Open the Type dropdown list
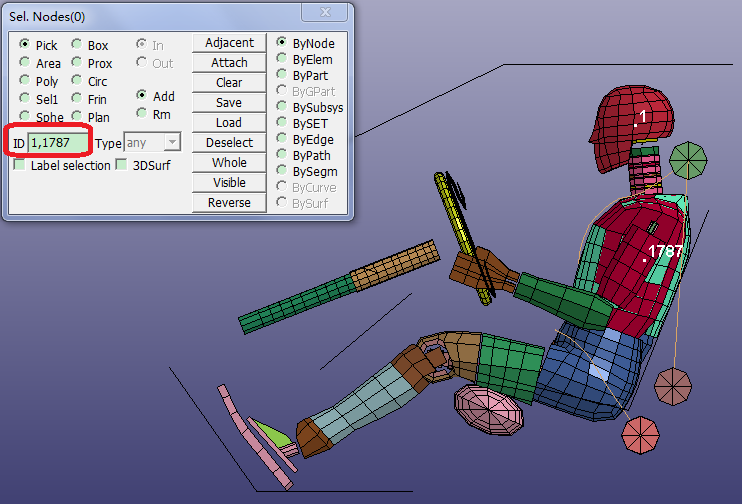Image resolution: width=742 pixels, height=504 pixels. pos(171,143)
